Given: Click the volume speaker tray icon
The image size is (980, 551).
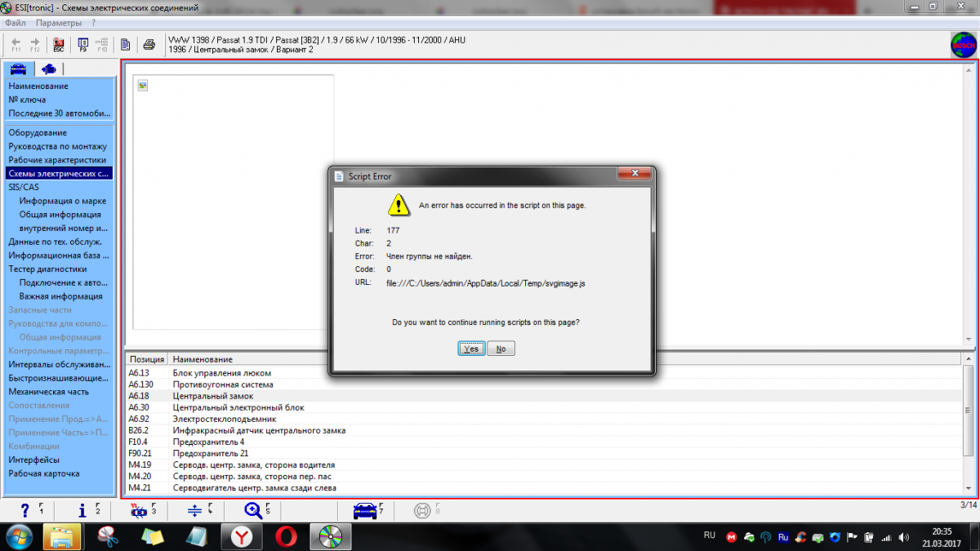Looking at the screenshot, I should (x=902, y=536).
